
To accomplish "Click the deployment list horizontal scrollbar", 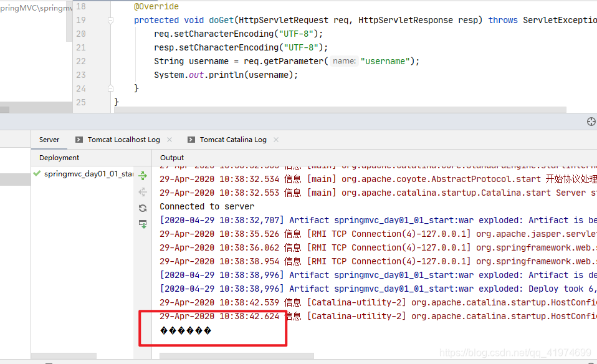I will click(x=64, y=356).
